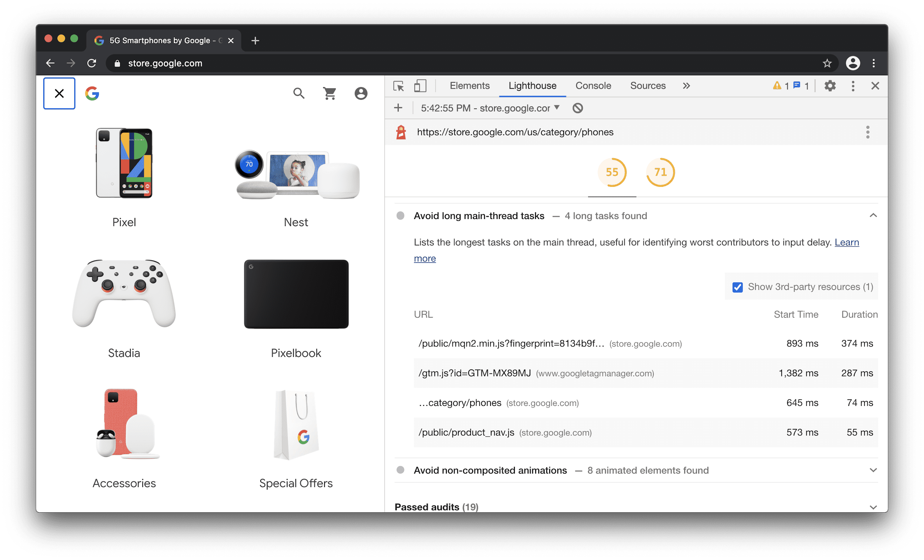
Task: Expand the Avoid non-composited animations section
Action: coord(875,470)
